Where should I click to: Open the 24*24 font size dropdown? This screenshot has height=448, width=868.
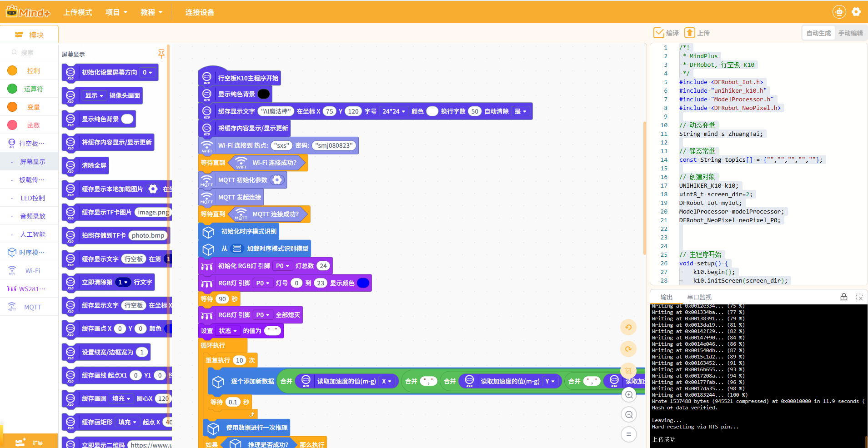[x=393, y=111]
